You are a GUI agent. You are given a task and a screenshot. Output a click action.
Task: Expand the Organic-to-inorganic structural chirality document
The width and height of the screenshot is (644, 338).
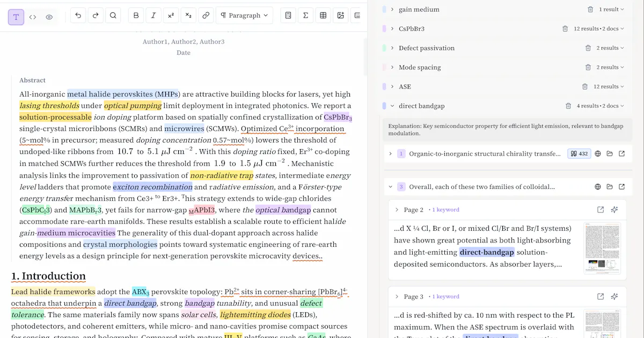point(390,154)
